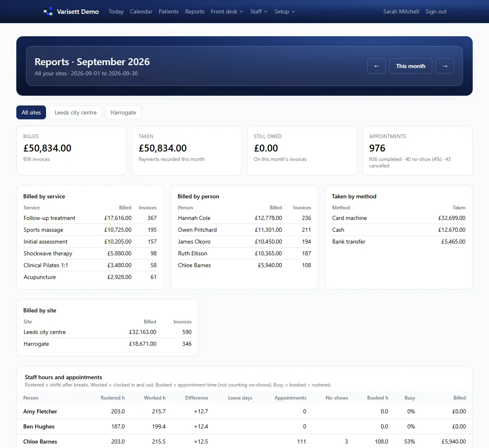Expand the Staff dropdown menu

point(259,11)
